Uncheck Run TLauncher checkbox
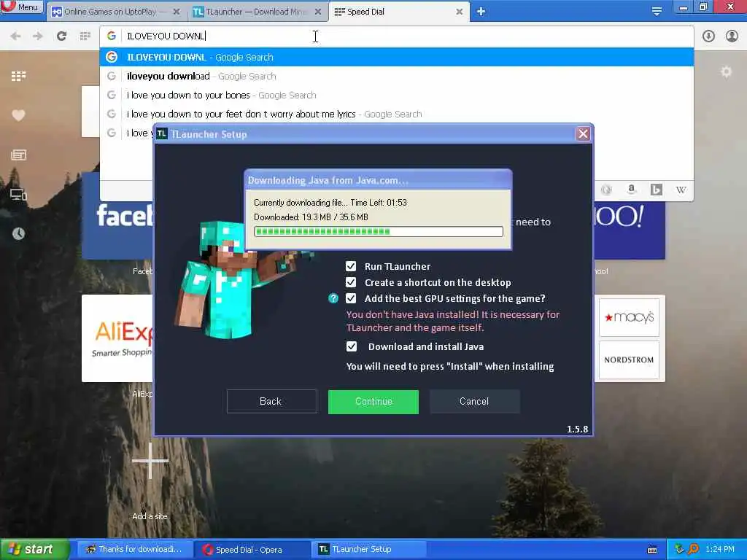This screenshot has width=747, height=560. click(351, 266)
